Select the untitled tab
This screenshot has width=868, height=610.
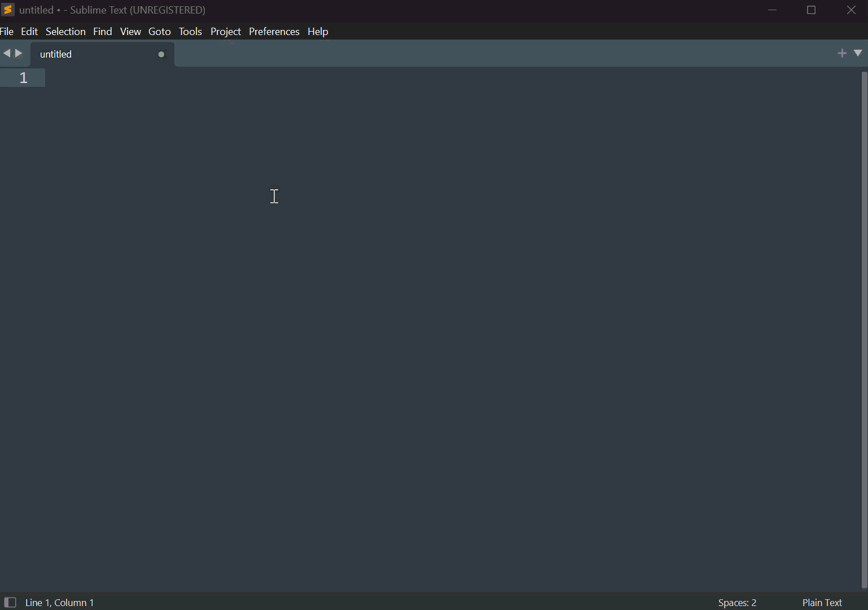[102, 54]
